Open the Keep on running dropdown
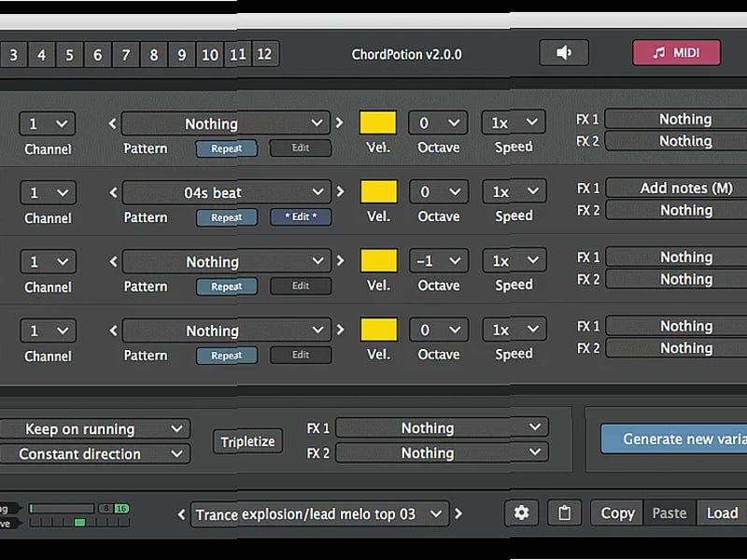This screenshot has height=560, width=747. (96, 428)
